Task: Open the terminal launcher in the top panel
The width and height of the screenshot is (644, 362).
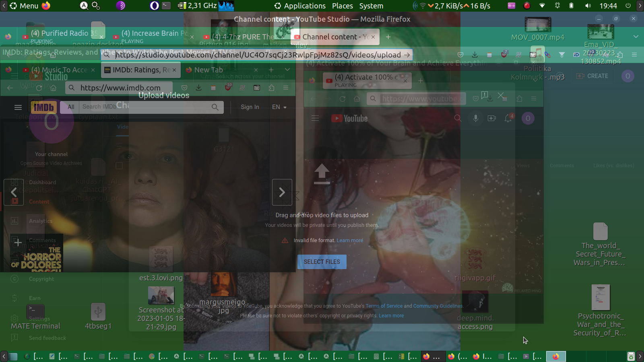Action: click(166, 6)
